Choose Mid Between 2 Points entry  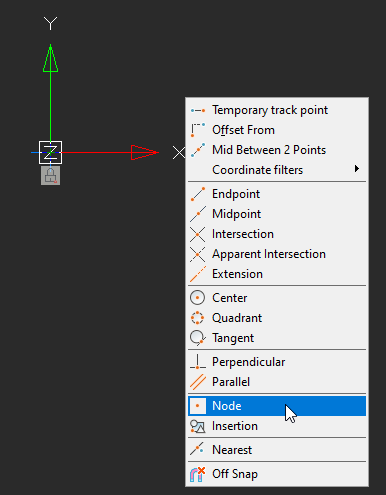tap(277, 150)
